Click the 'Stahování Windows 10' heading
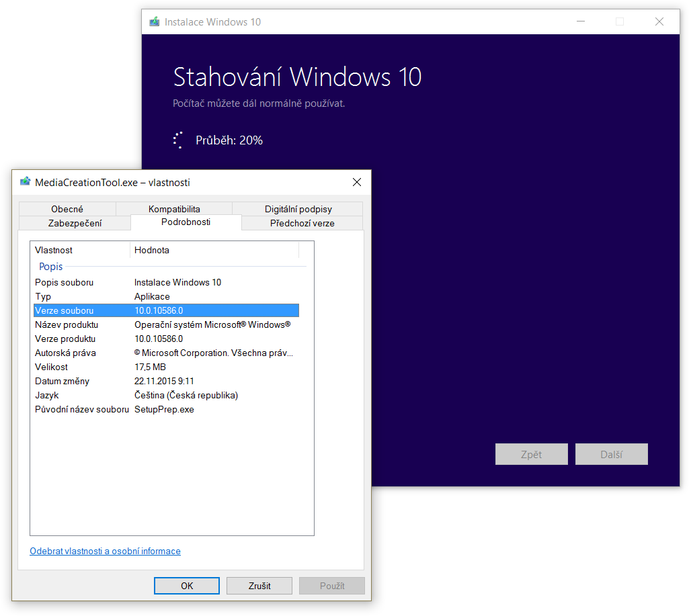689x616 pixels. [298, 77]
